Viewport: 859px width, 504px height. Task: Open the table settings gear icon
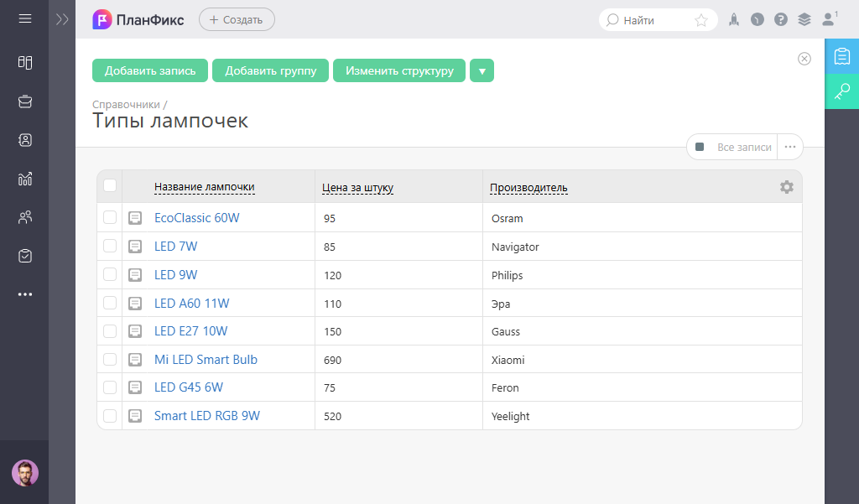coord(786,187)
